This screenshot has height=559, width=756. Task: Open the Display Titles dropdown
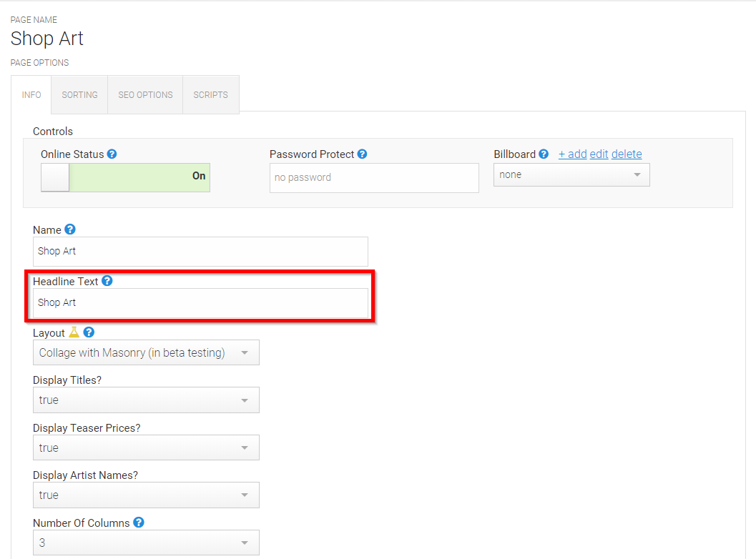tap(146, 400)
